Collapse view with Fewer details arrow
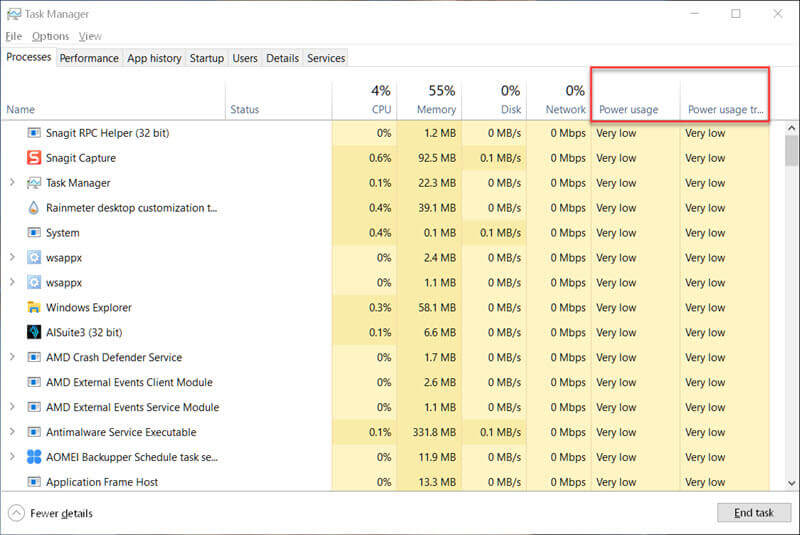800x535 pixels. click(16, 513)
